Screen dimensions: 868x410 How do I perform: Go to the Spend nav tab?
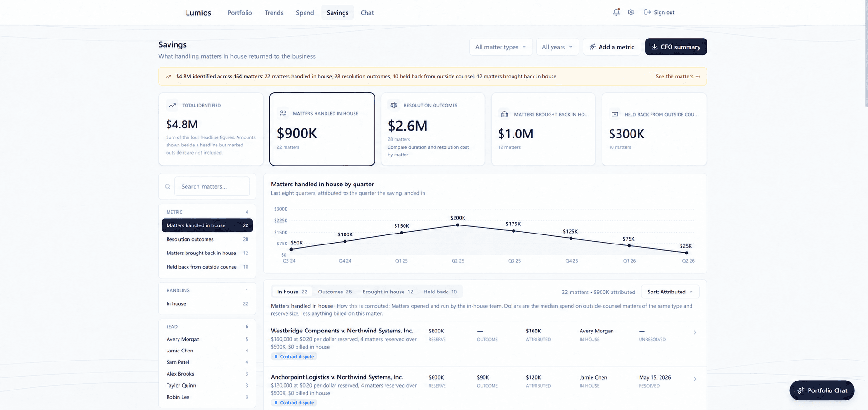coord(305,13)
